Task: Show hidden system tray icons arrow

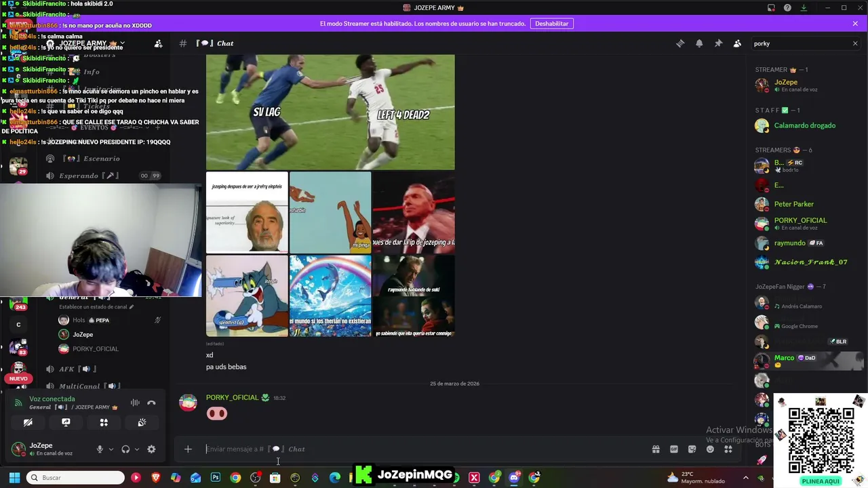Action: 745,478
